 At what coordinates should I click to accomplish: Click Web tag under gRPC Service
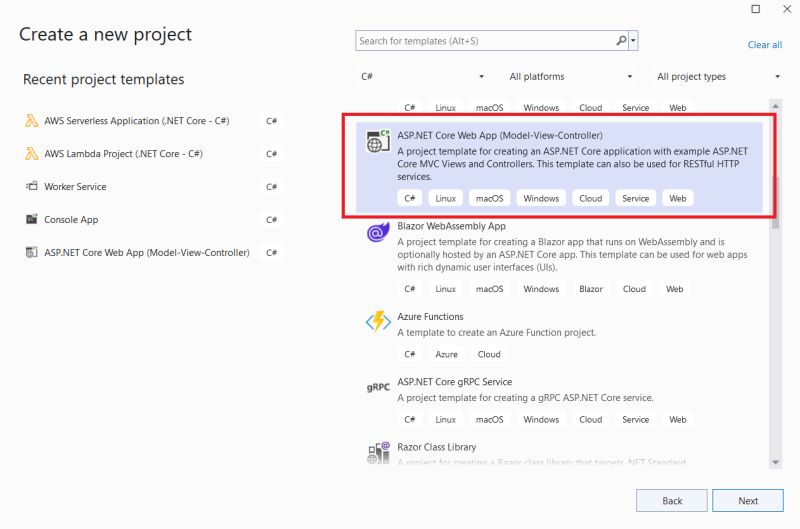(x=678, y=419)
